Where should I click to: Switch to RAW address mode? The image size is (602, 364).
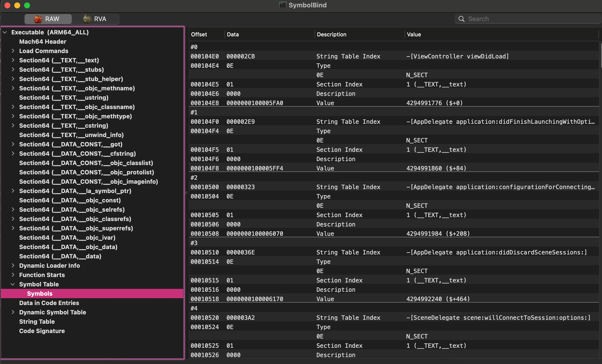pyautogui.click(x=48, y=19)
